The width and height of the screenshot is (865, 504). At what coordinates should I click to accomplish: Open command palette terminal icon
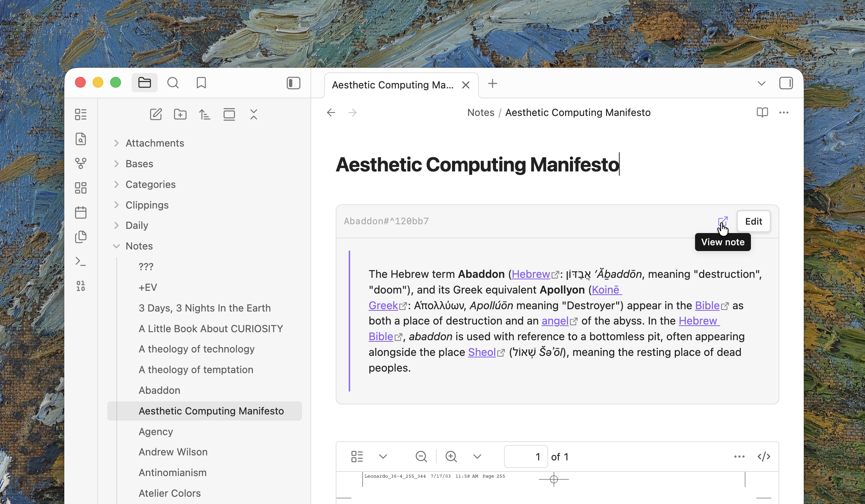pyautogui.click(x=81, y=262)
